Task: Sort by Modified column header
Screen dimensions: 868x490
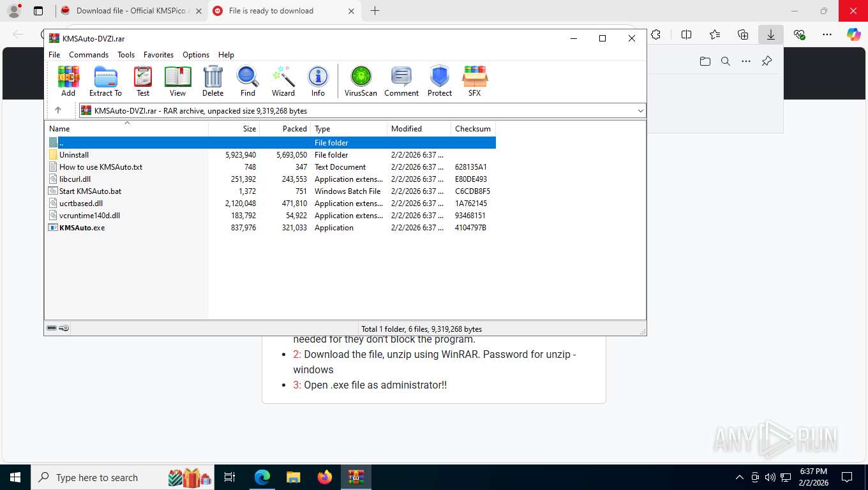Action: [419, 128]
